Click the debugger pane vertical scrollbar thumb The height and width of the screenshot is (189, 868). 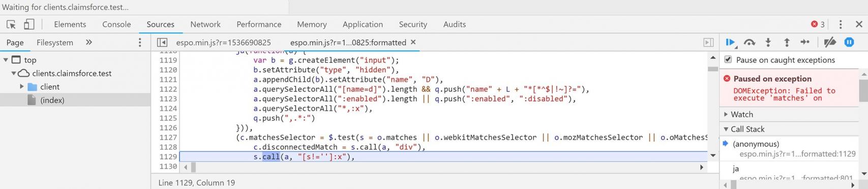coord(863,91)
